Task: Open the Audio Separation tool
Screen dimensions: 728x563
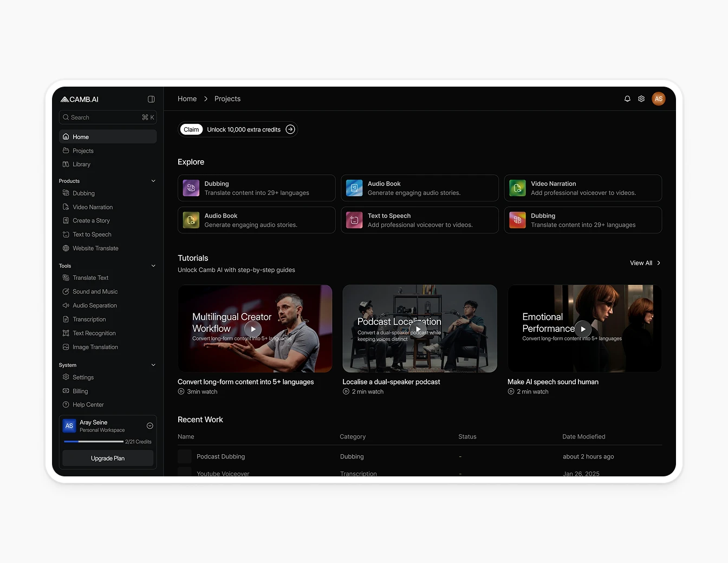Action: pyautogui.click(x=94, y=305)
